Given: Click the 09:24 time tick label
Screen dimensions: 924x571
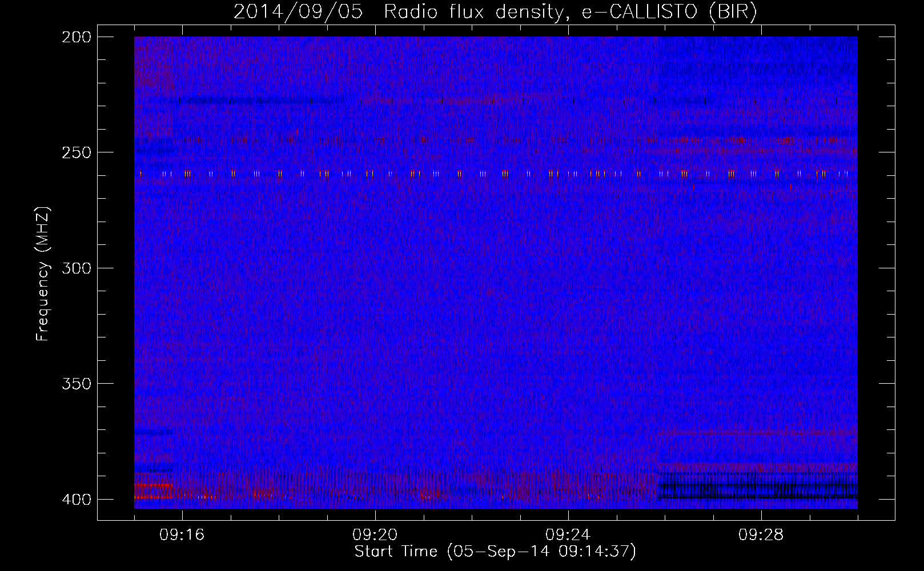Looking at the screenshot, I should (x=568, y=535).
